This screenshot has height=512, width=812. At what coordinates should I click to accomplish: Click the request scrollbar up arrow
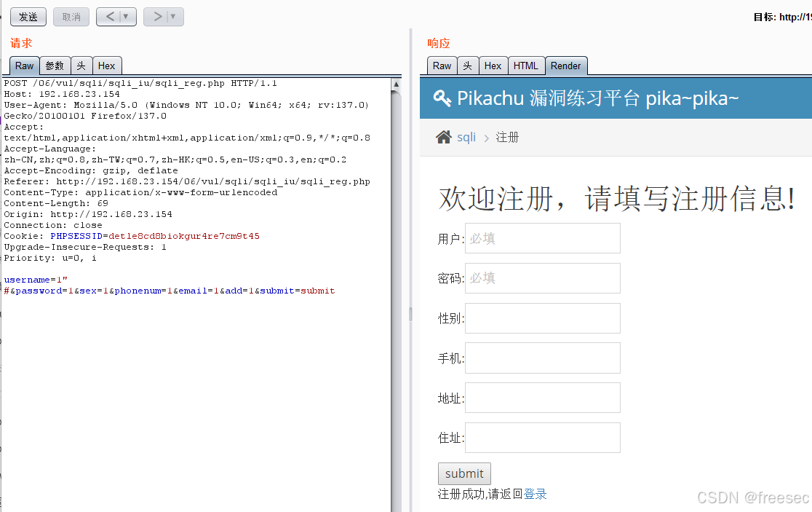pos(396,84)
